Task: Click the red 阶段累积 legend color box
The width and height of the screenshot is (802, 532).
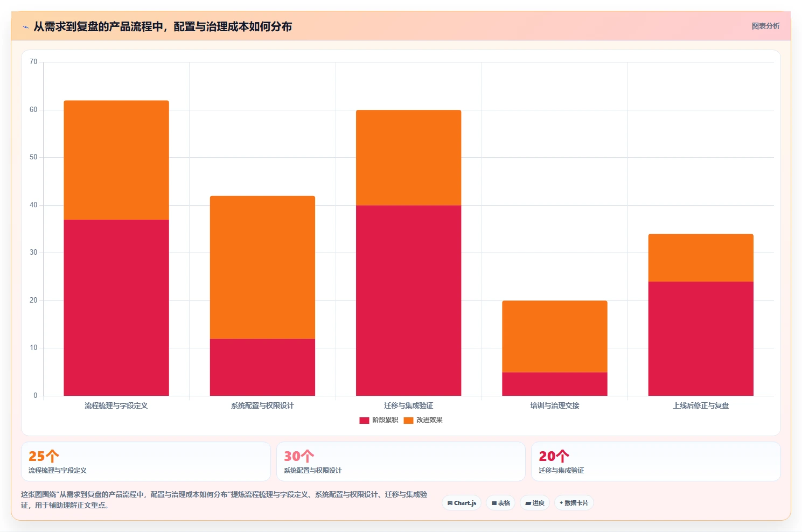Action: (364, 420)
